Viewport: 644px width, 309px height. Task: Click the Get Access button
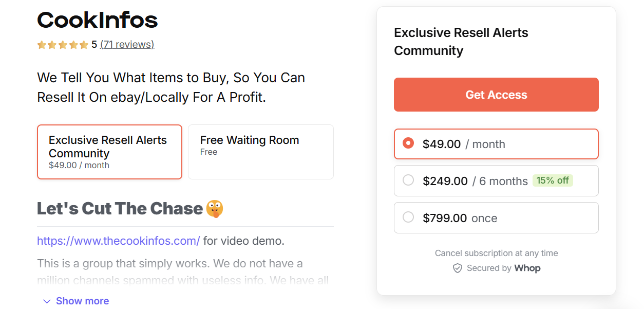[x=496, y=95]
